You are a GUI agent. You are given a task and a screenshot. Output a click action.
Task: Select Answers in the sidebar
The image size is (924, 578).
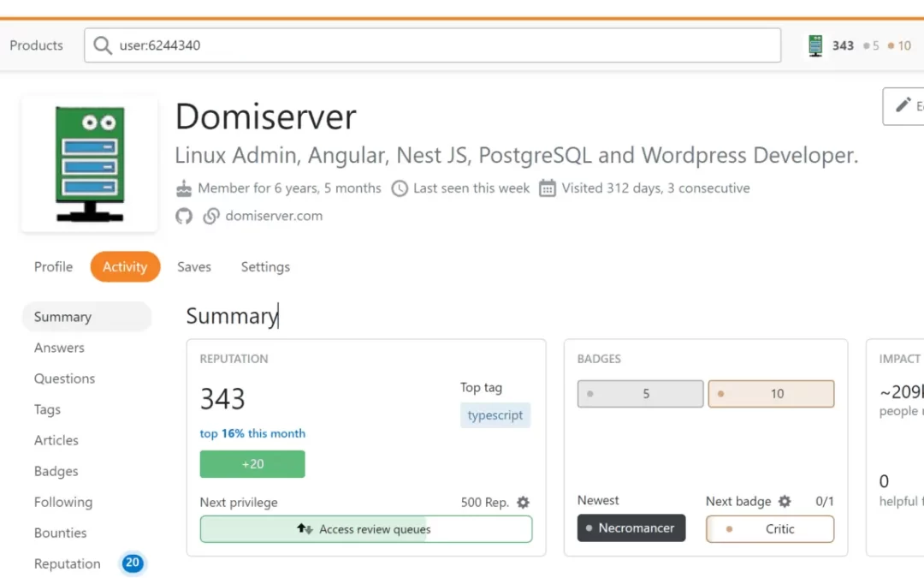pos(59,348)
